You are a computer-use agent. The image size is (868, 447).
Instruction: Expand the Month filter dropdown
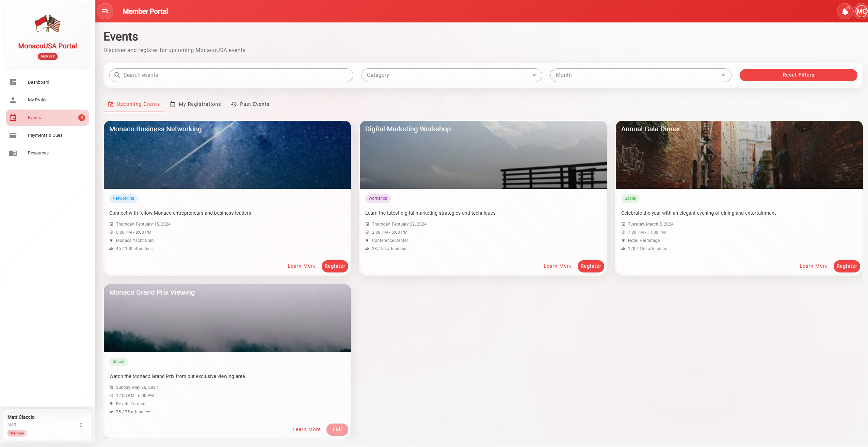[x=640, y=75]
